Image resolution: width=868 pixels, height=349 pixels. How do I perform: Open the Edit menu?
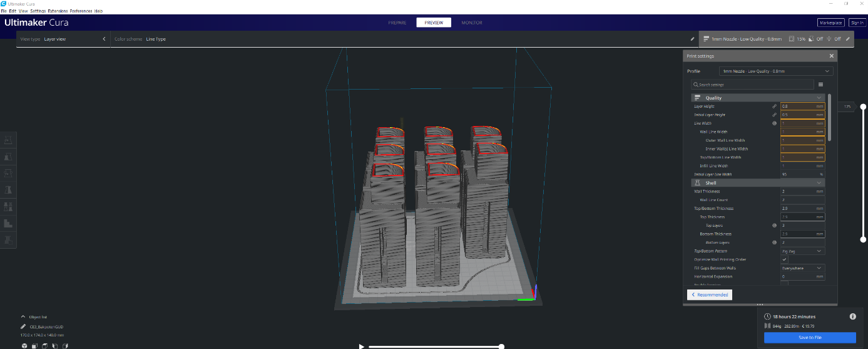12,11
